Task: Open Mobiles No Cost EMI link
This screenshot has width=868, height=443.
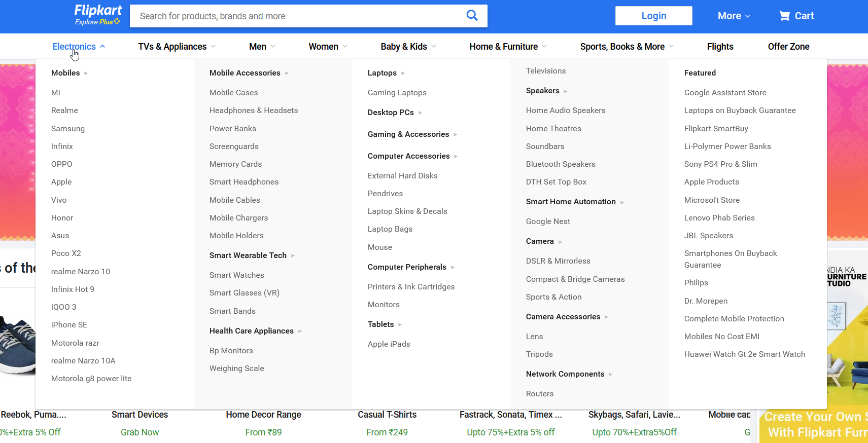Action: click(x=722, y=337)
